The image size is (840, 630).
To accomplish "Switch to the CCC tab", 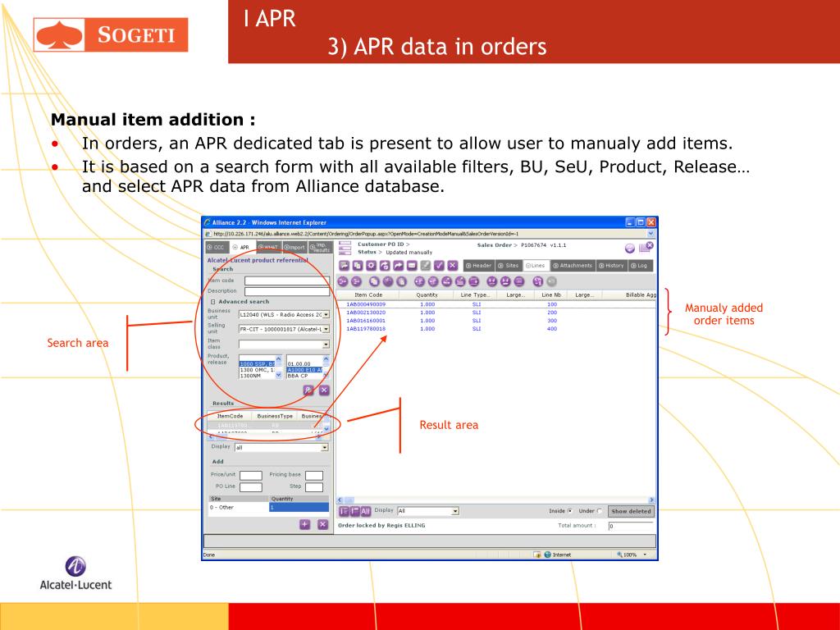I will (217, 247).
